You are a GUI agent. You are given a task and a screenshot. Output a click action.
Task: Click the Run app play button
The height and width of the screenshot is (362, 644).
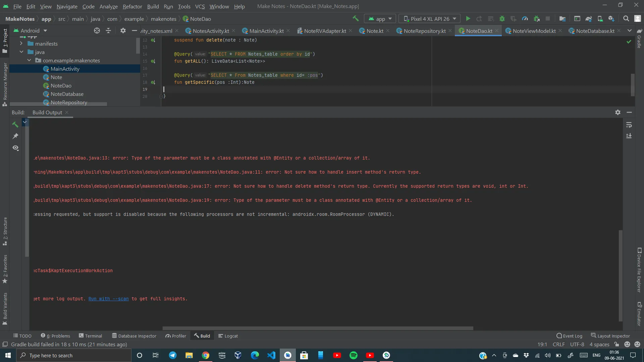coord(468,19)
